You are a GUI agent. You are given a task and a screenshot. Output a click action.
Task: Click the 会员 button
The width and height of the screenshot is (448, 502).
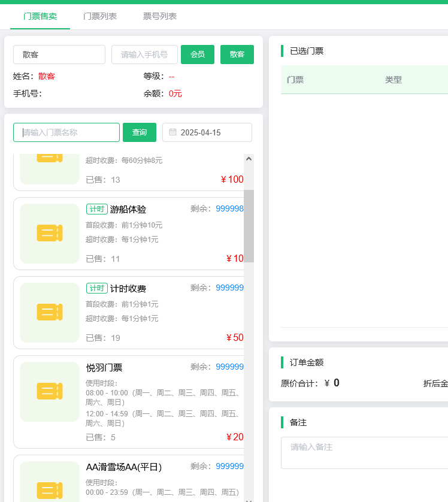[198, 55]
